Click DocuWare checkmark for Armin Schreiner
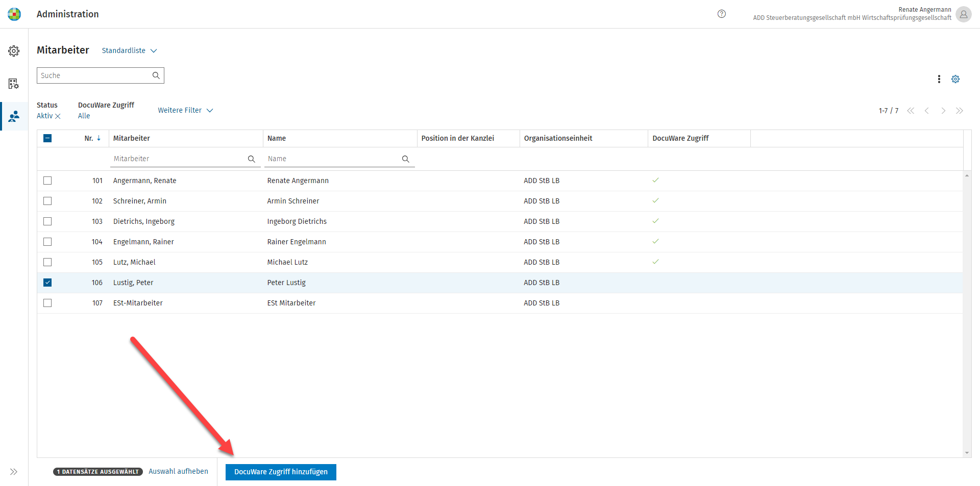 655,200
